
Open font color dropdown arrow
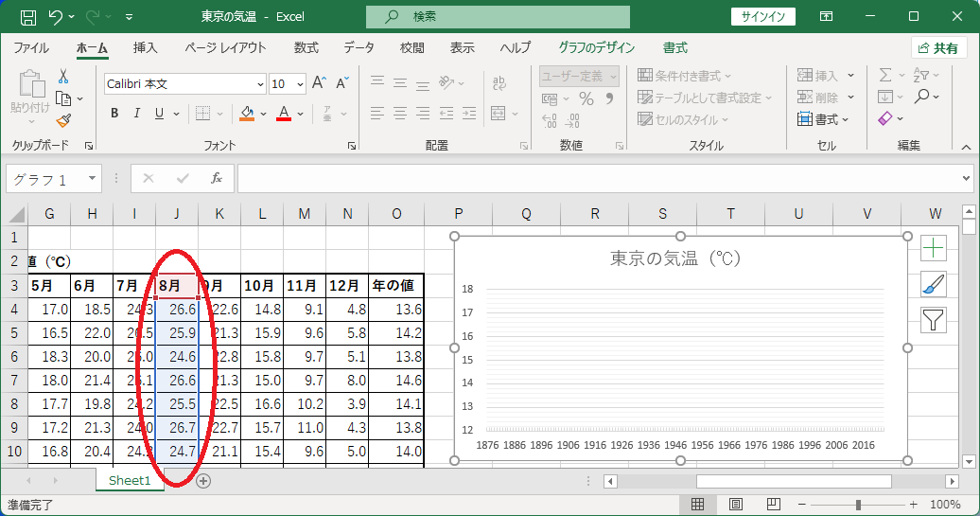[x=301, y=114]
